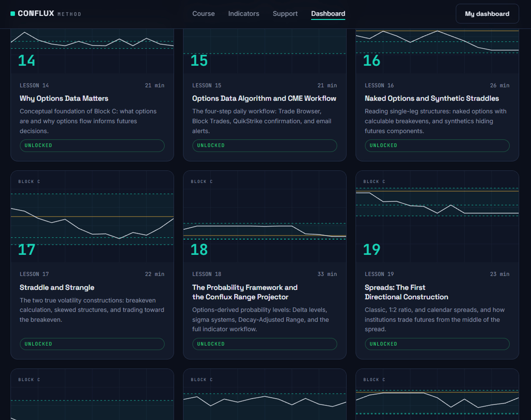Click the LESSON 19 label
The height and width of the screenshot is (420, 531).
[x=379, y=274]
